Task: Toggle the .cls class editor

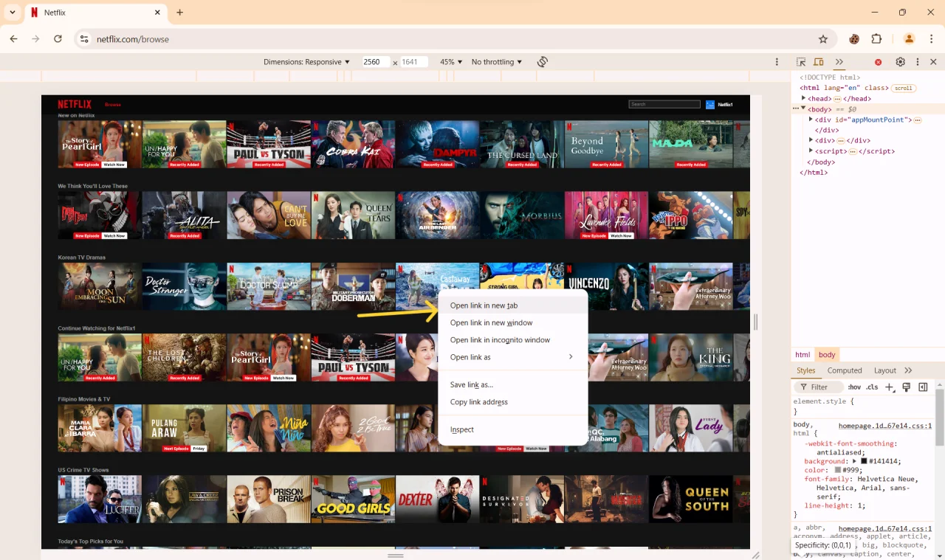Action: pyautogui.click(x=873, y=387)
